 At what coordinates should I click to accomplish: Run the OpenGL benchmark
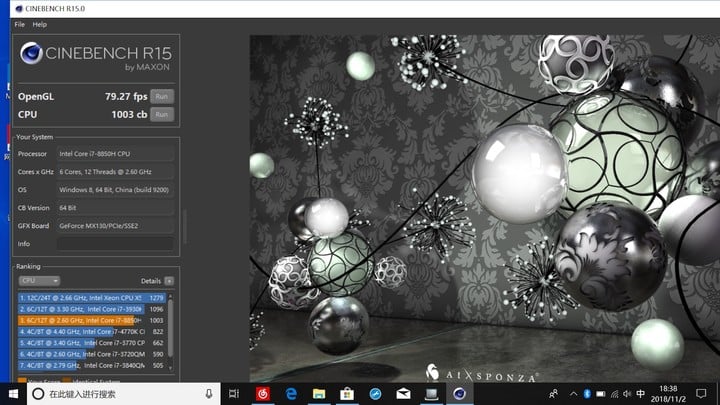pos(161,96)
